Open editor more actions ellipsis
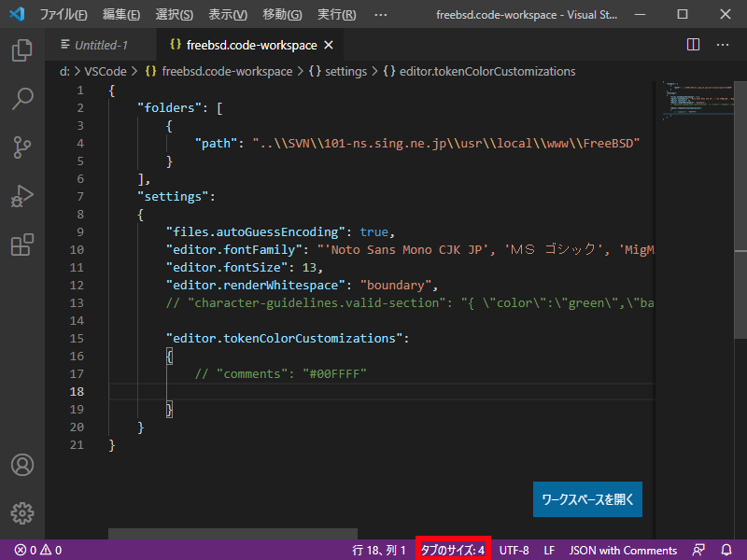 click(x=722, y=45)
